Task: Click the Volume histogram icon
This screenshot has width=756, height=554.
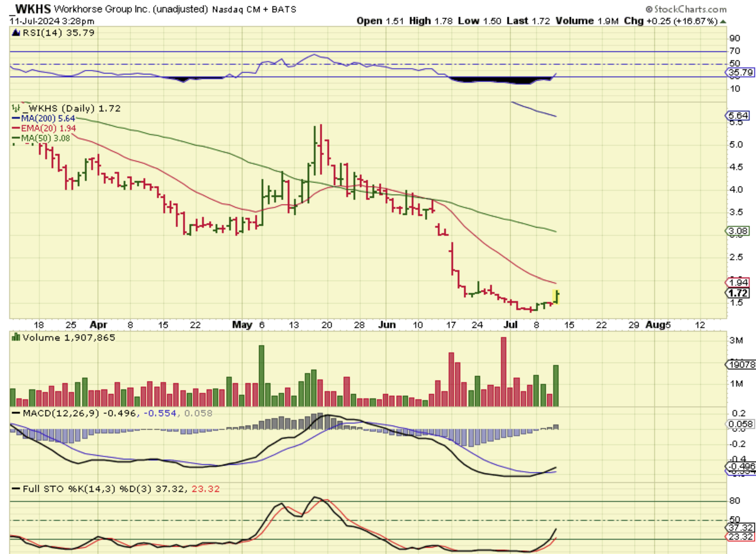Action: click(x=16, y=337)
